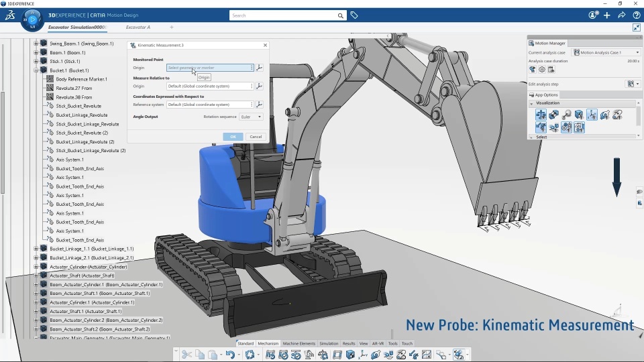Viewport: 644px width, 362px height.
Task: Click the Undo arrow icon
Action: pos(230,355)
